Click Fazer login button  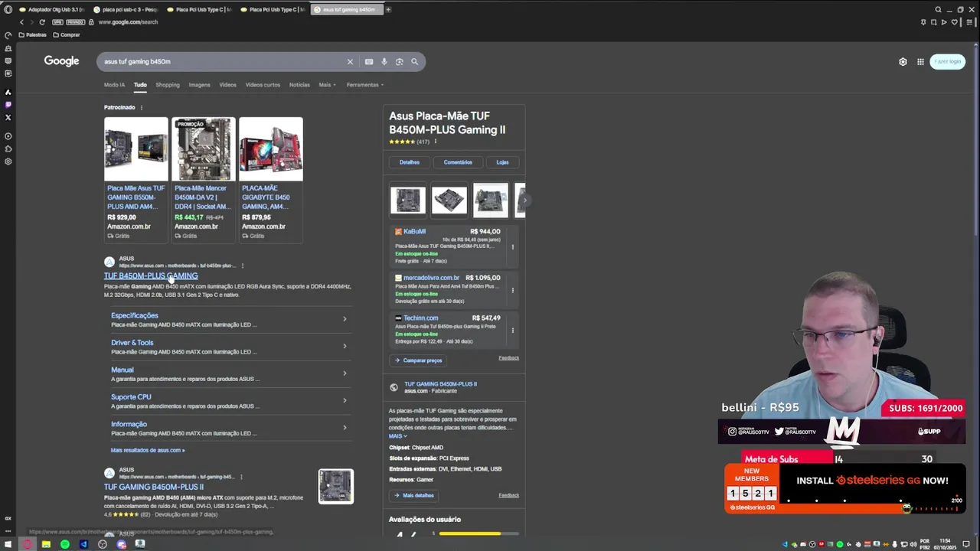click(947, 61)
